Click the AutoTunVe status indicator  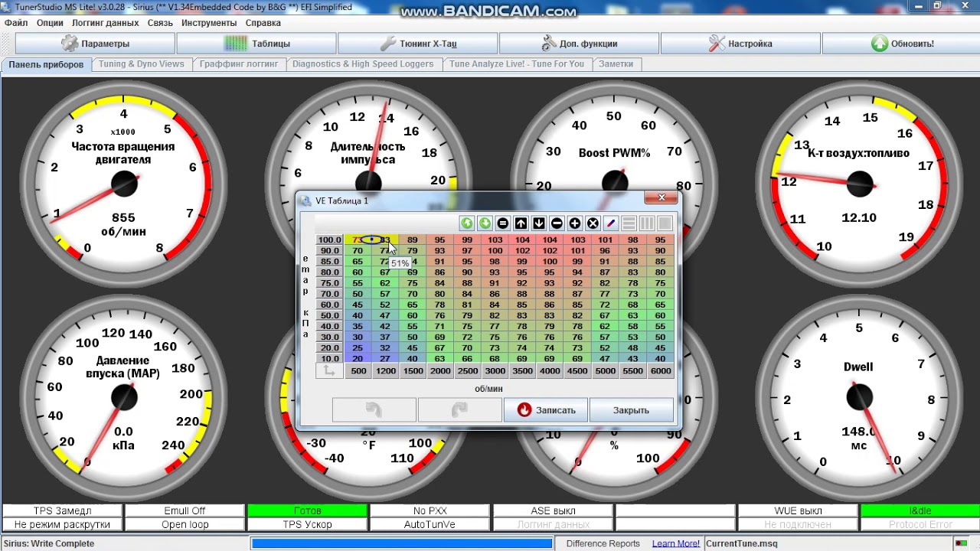[430, 524]
